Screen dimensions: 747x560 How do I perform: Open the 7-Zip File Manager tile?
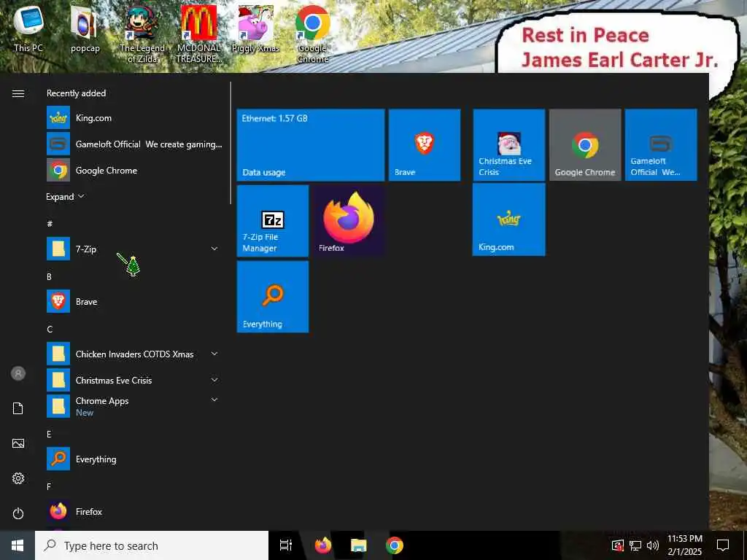273,221
